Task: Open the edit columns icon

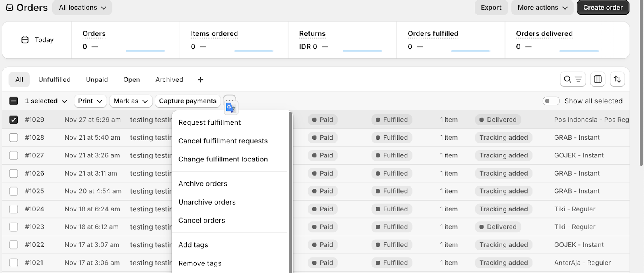Action: coord(598,79)
